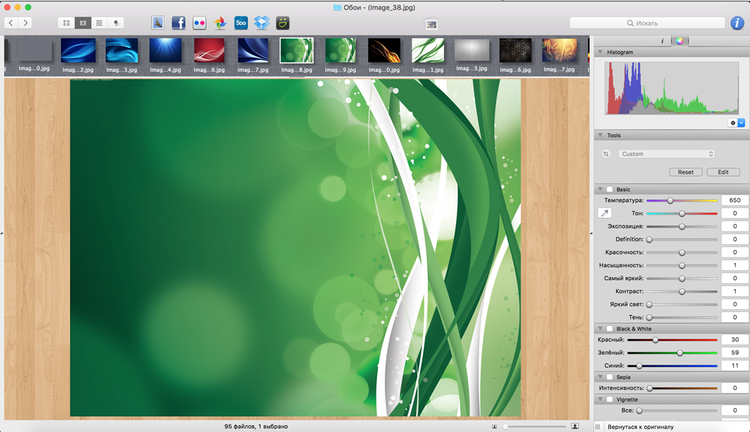750x432 pixels.
Task: Click the Температура value field 650
Action: coord(735,200)
